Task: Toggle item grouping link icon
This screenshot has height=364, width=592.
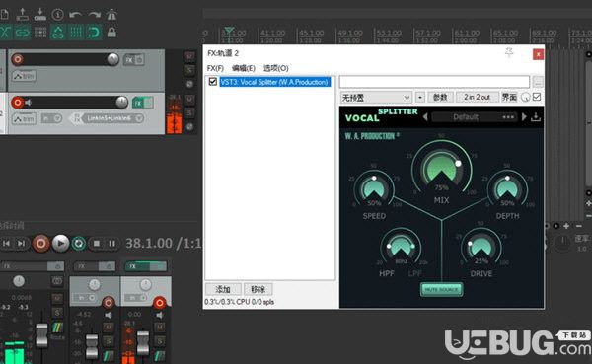Action: click(x=23, y=33)
